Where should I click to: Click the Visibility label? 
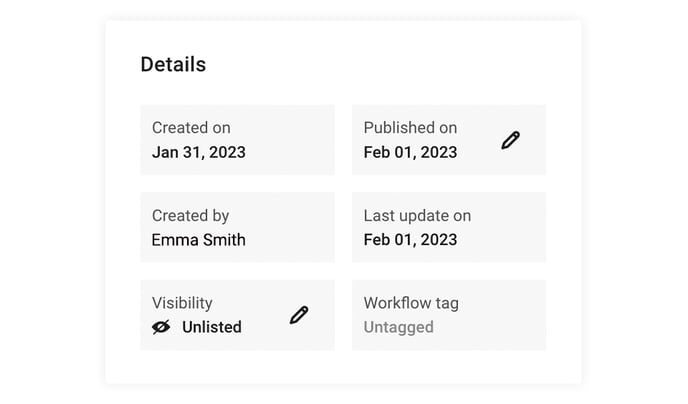click(182, 303)
